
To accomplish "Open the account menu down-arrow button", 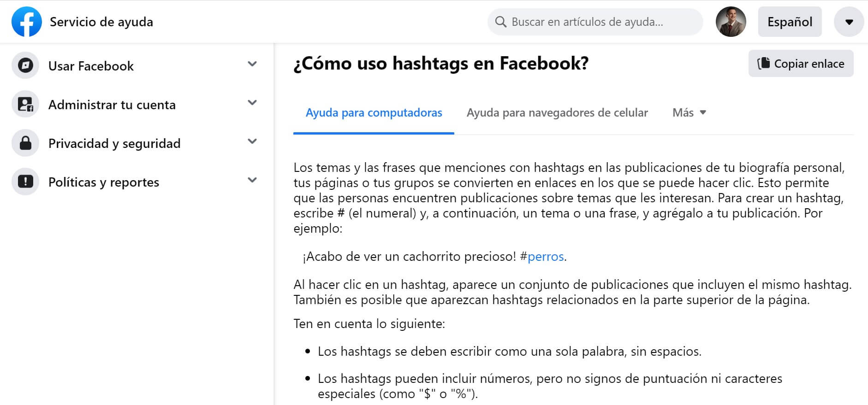I will (x=849, y=22).
